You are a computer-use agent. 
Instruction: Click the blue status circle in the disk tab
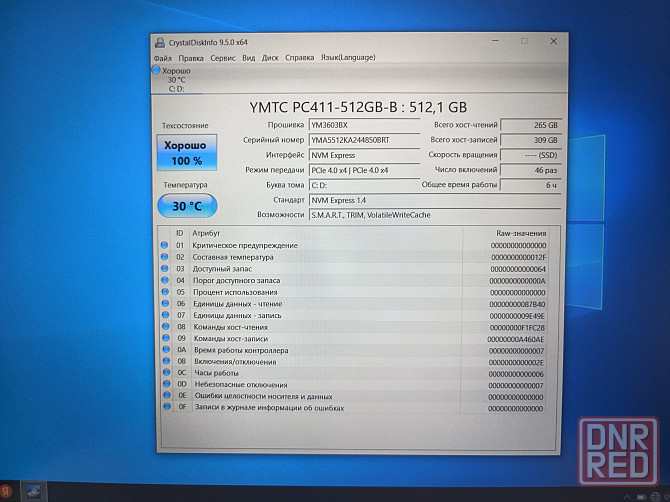156,70
